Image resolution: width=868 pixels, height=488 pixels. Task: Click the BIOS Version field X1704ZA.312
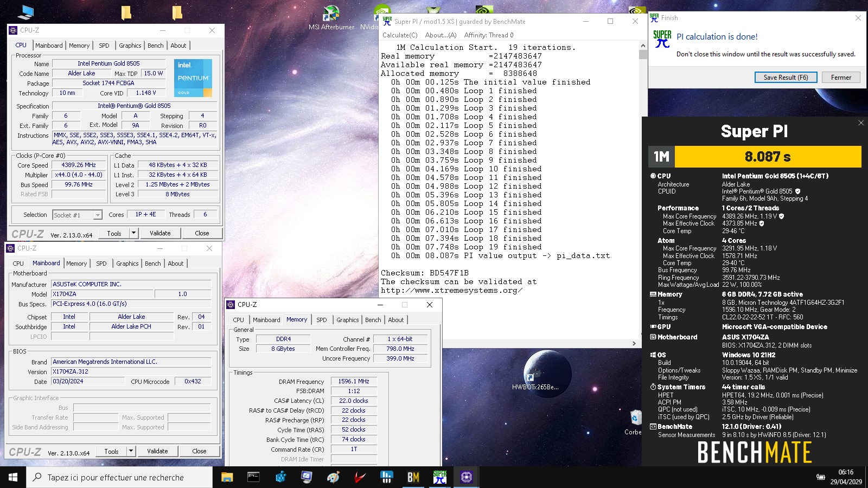pos(131,372)
